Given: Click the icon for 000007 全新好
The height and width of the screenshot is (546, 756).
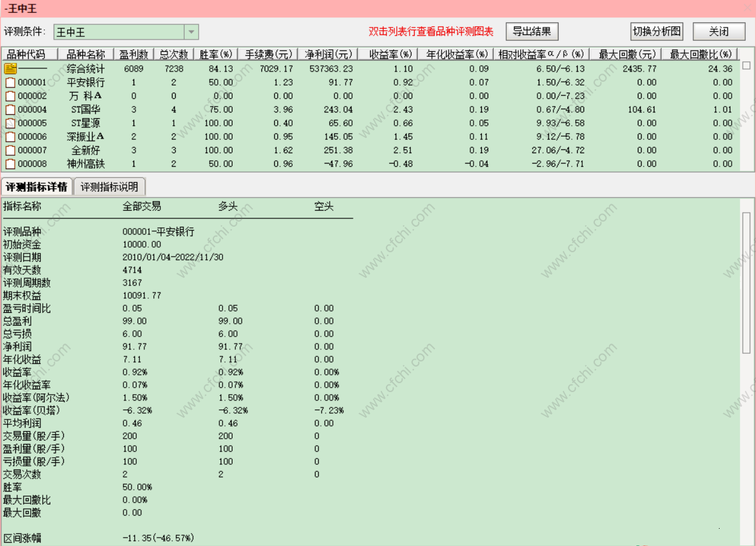Looking at the screenshot, I should tap(10, 150).
